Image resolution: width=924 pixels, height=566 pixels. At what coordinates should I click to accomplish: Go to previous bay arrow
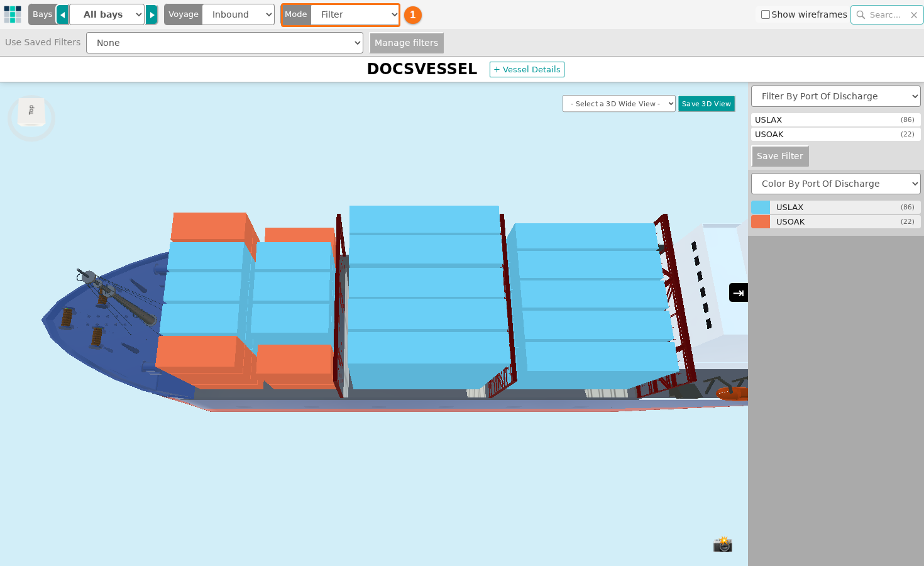coord(62,14)
